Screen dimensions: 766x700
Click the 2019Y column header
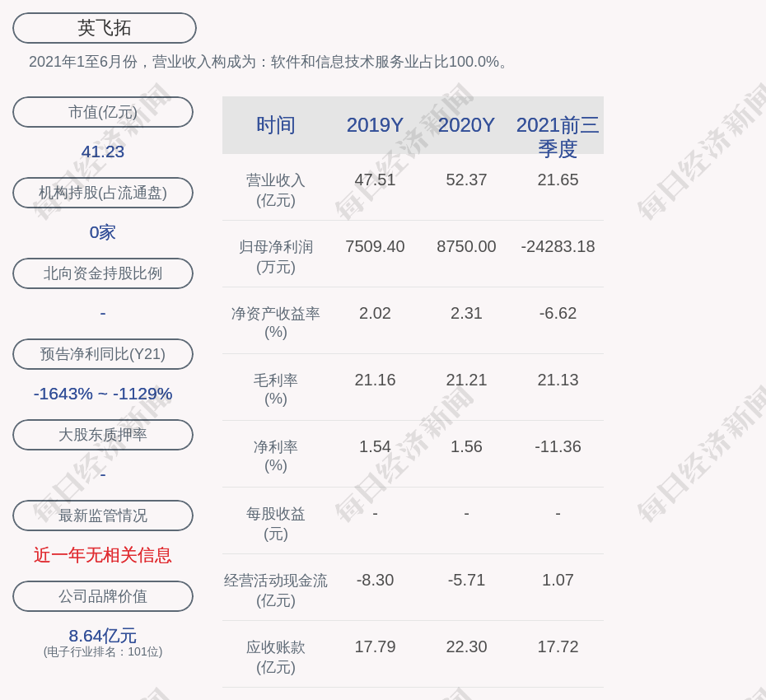tap(376, 125)
